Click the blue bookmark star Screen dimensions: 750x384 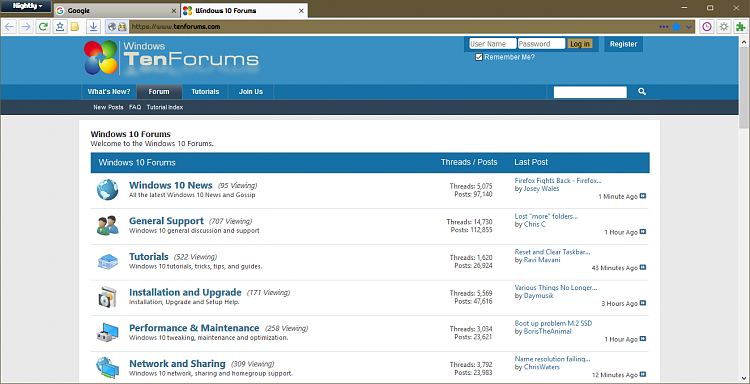pos(676,27)
